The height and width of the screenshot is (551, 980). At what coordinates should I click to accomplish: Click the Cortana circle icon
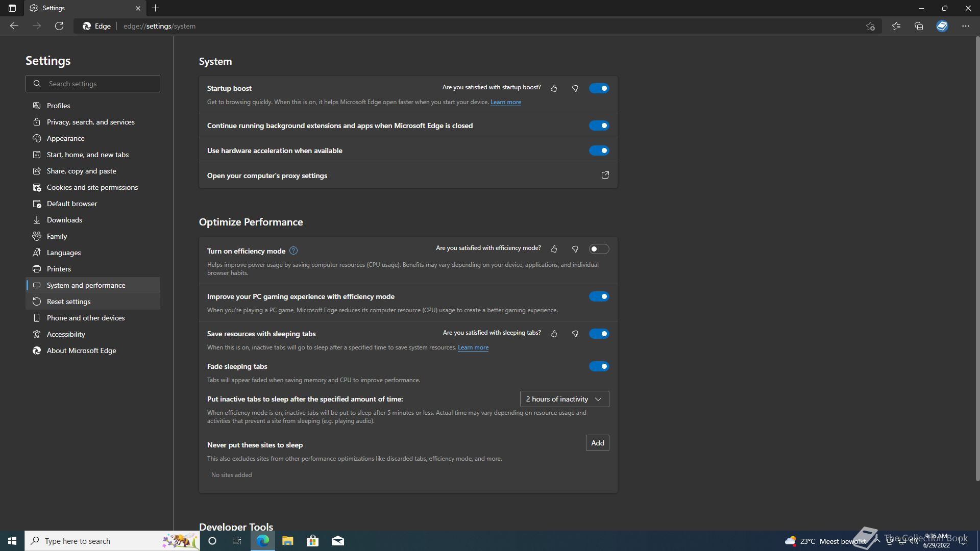point(212,541)
